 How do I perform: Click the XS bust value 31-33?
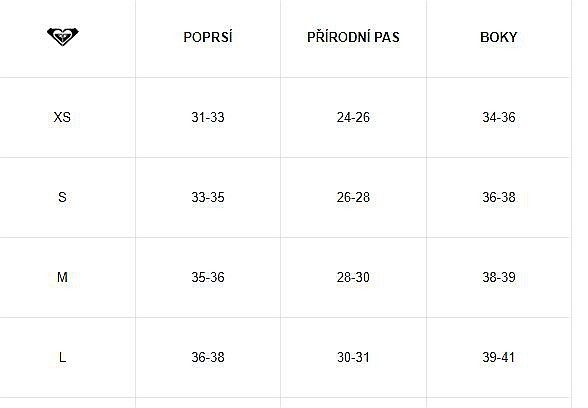click(x=208, y=117)
